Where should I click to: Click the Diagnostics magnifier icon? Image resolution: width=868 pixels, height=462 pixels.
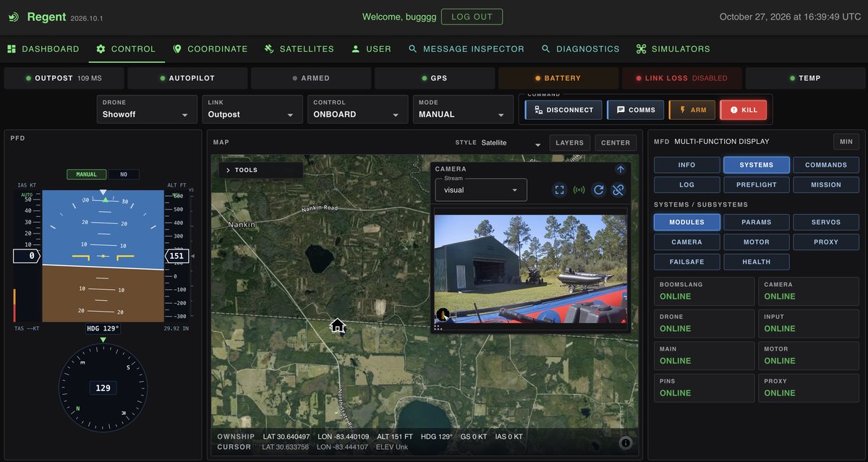point(546,49)
